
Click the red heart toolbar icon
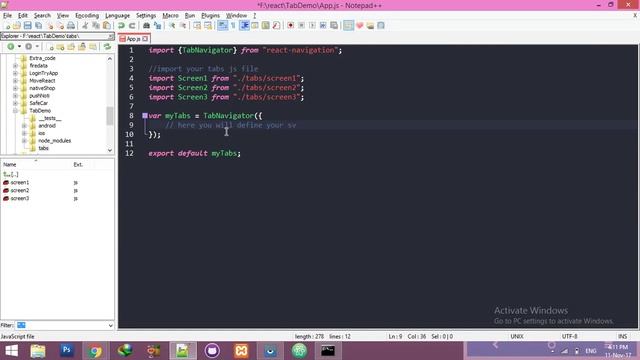coord(359,26)
